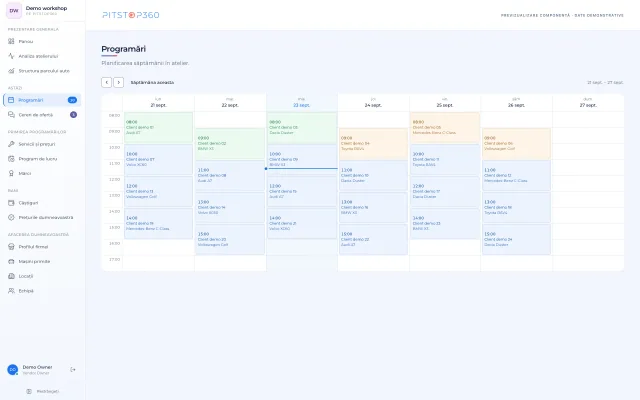Click the logout icon beside Demo Owner
Screen dimensions: 640x400
(x=73, y=370)
